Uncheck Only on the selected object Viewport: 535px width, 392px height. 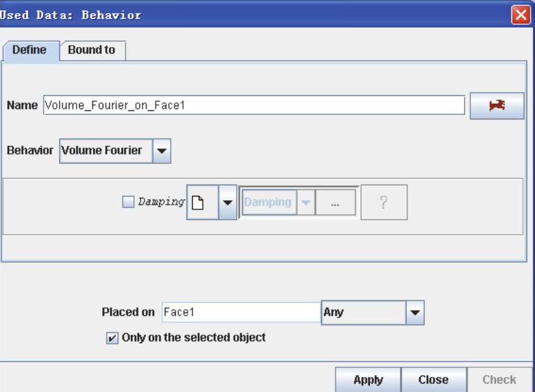(112, 338)
